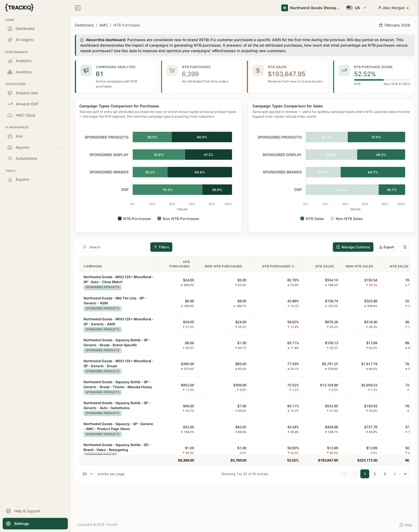Click the DSP 70.2% bar segment
The image size is (419, 532).
coord(168,190)
